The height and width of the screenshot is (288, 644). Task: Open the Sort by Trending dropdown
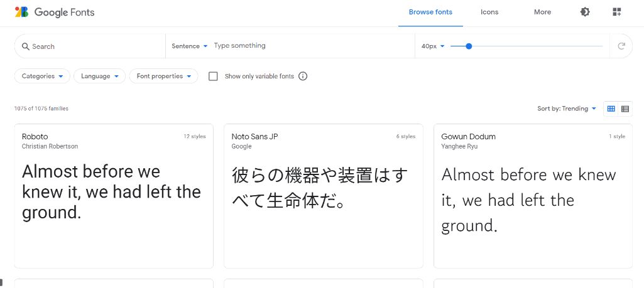click(x=566, y=109)
